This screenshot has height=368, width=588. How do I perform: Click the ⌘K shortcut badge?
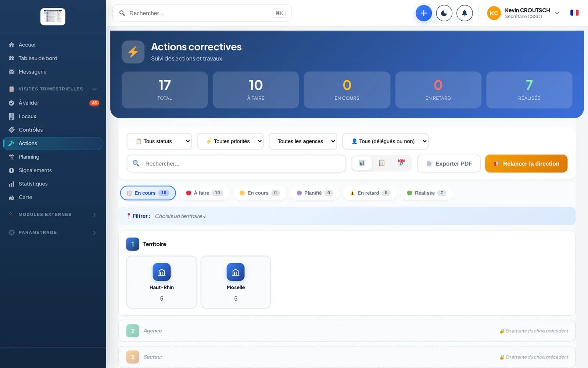point(279,13)
